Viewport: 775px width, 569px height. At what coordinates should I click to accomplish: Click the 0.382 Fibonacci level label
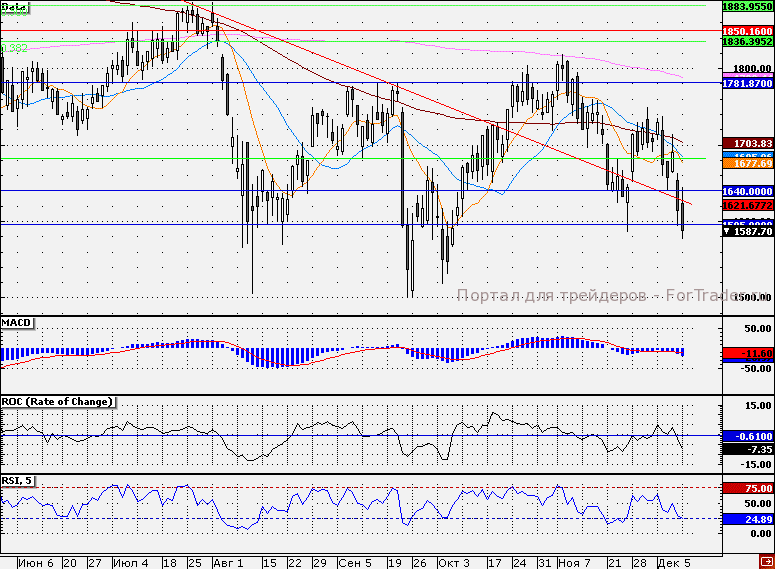pyautogui.click(x=14, y=47)
